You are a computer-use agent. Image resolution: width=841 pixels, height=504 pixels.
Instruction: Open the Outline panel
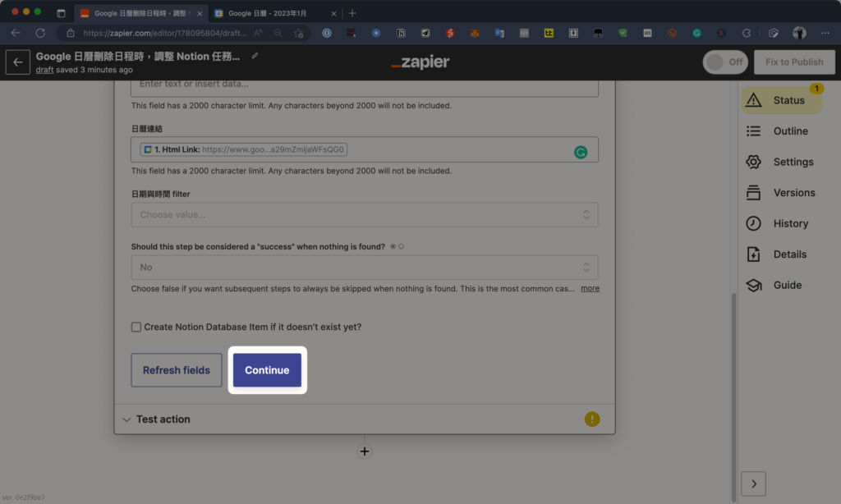781,131
